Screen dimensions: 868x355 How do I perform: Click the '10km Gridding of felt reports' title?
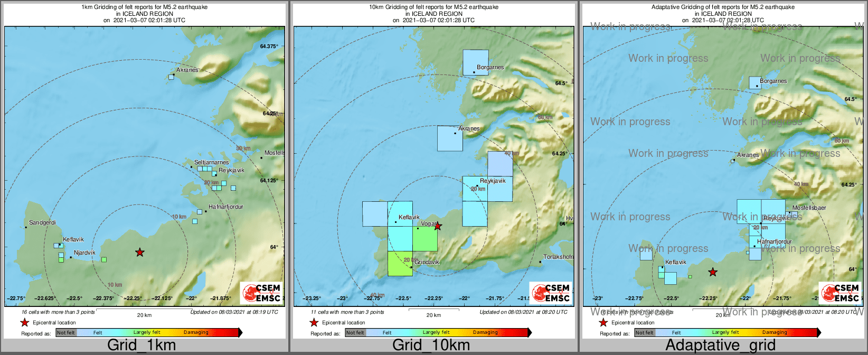[x=434, y=7]
